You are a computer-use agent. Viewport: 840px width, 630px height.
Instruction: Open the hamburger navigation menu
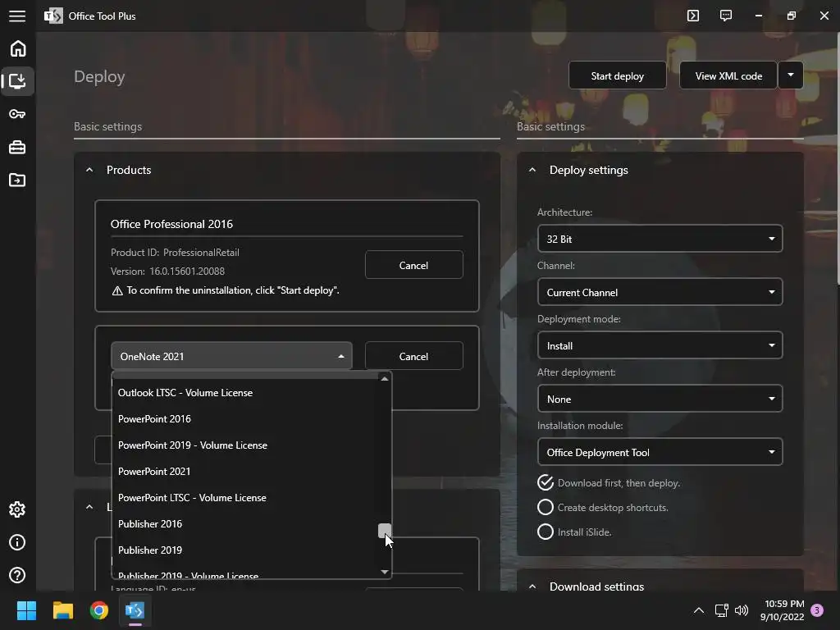pos(17,16)
